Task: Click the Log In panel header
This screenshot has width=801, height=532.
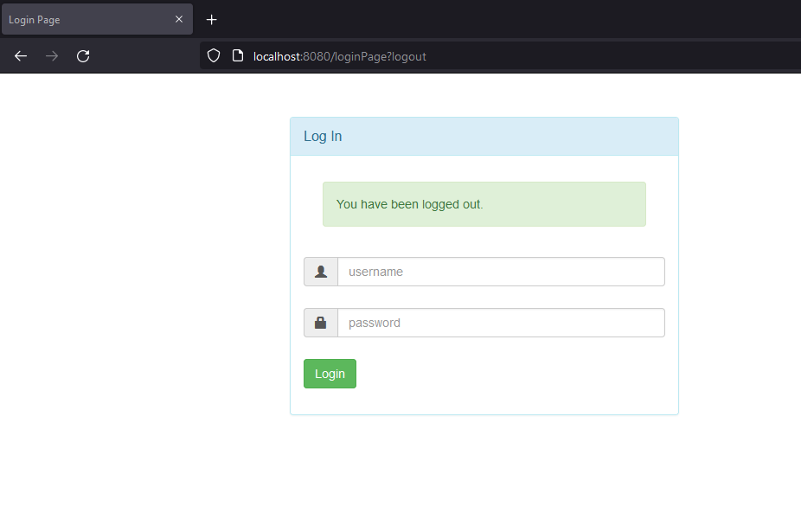Action: tap(323, 136)
